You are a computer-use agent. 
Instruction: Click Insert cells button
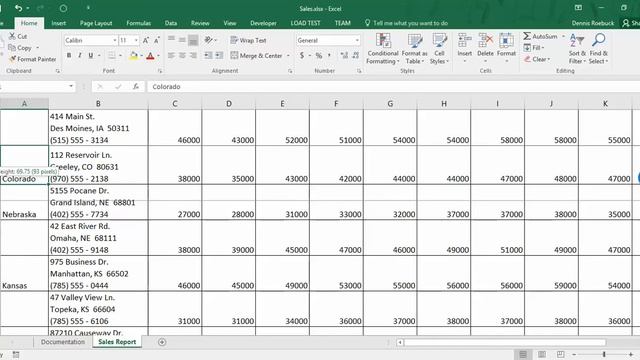[464, 48]
